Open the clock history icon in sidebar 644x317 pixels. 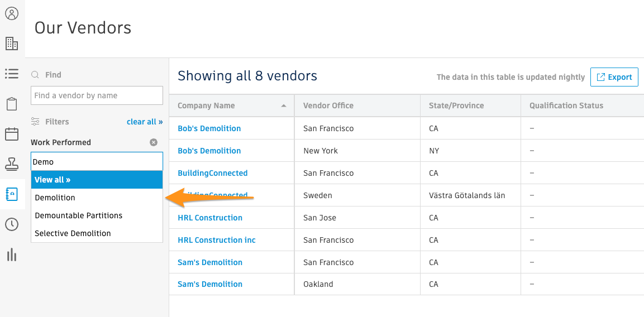point(12,224)
